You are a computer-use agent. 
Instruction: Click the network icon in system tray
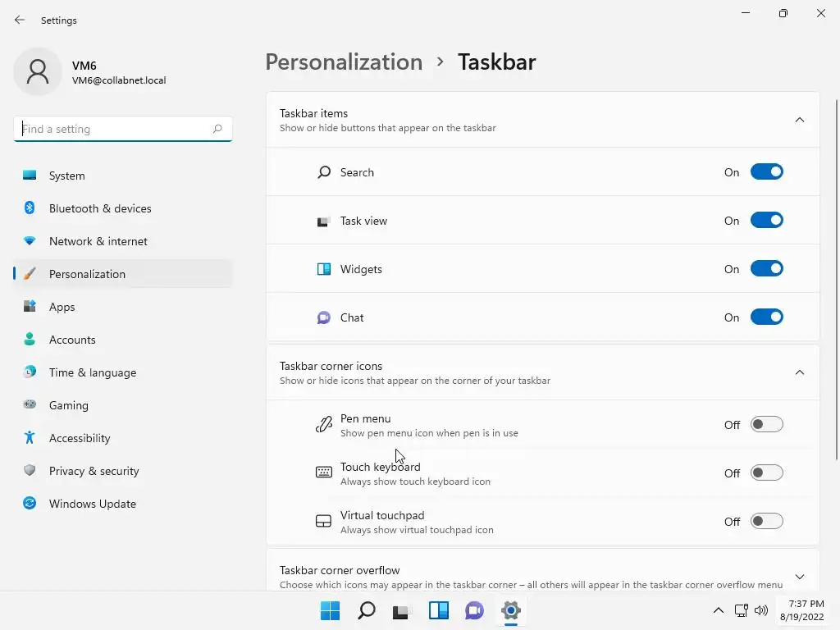pyautogui.click(x=742, y=610)
